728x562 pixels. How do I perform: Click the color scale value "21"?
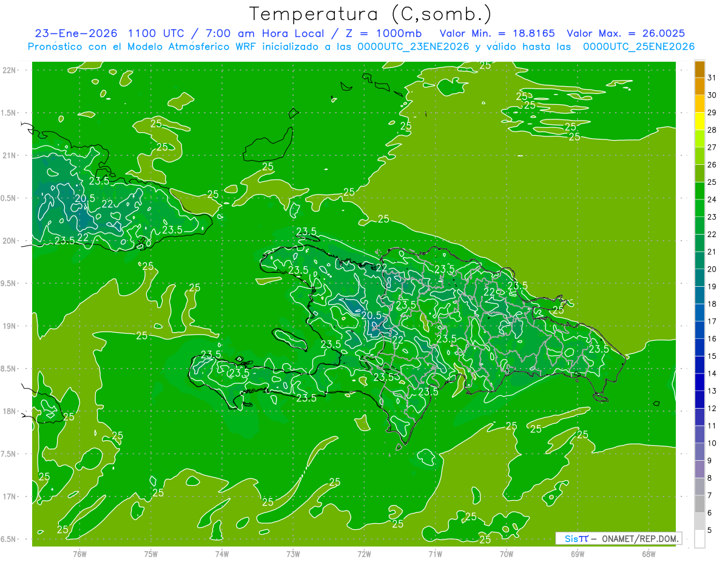(712, 252)
